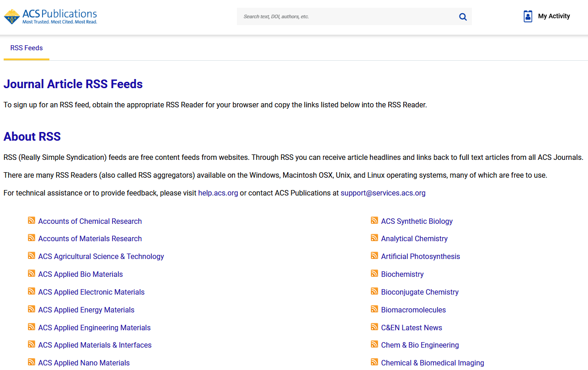Click RSS icon beside ACS Applied Bio Materials
This screenshot has width=588, height=370.
tap(32, 274)
